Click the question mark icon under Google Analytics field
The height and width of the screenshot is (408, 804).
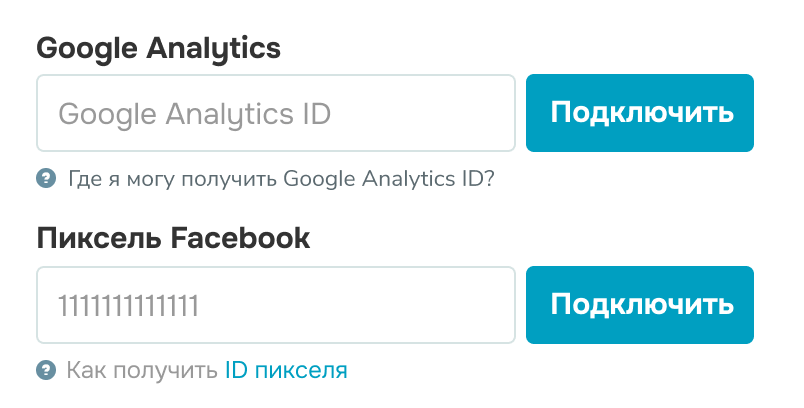pyautogui.click(x=46, y=179)
